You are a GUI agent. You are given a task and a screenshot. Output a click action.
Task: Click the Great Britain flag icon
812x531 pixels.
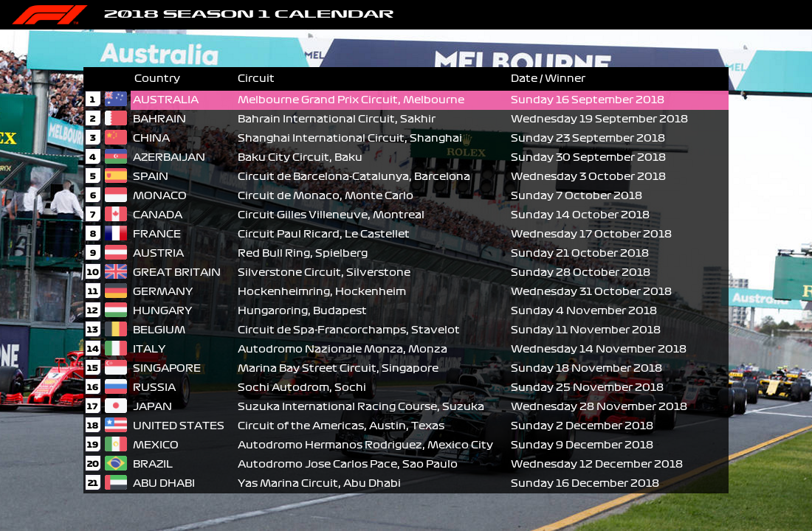(116, 272)
